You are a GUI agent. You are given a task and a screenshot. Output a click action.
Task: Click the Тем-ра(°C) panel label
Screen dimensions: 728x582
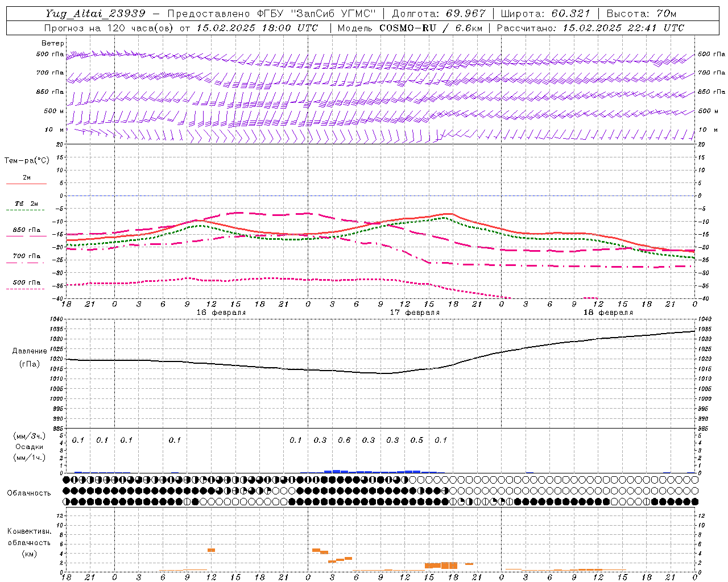pyautogui.click(x=27, y=161)
